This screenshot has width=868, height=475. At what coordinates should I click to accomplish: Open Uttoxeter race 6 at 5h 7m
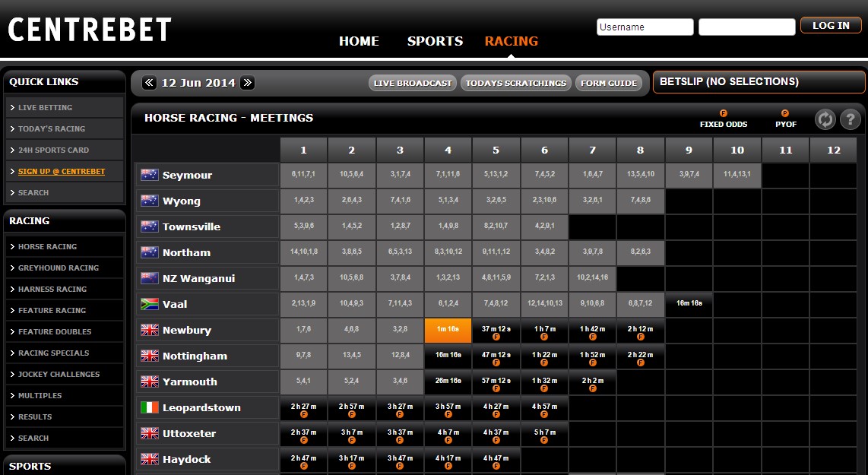click(544, 433)
